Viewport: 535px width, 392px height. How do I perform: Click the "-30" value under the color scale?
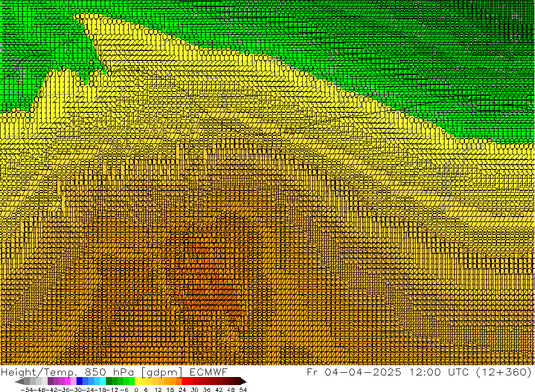coord(75,390)
